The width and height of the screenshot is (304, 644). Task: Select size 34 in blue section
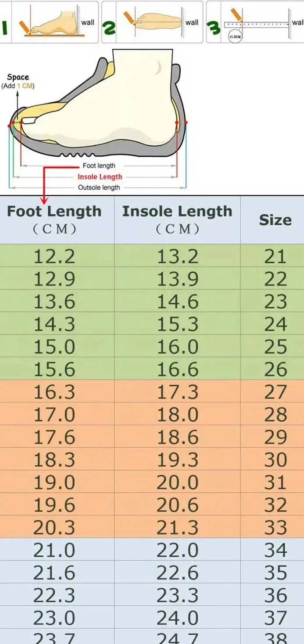coord(275,550)
